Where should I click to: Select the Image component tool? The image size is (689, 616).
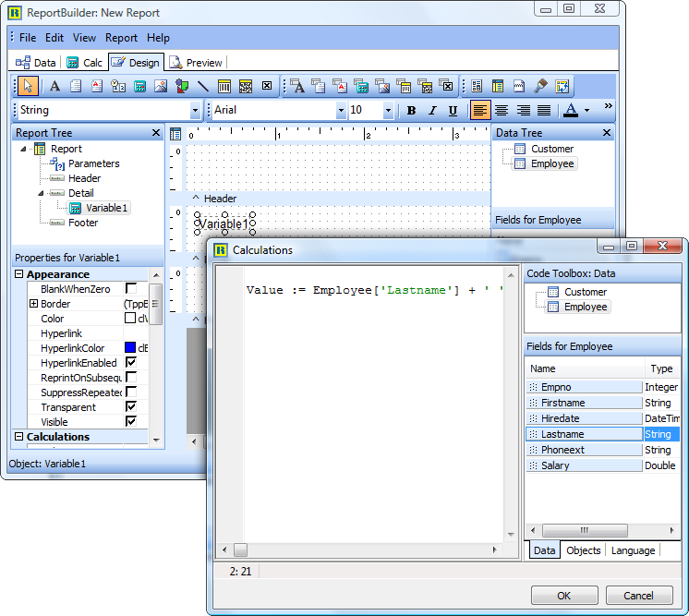click(161, 86)
